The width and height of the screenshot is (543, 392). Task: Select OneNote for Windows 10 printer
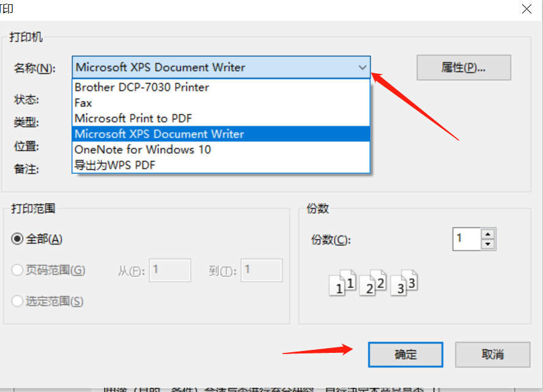221,150
